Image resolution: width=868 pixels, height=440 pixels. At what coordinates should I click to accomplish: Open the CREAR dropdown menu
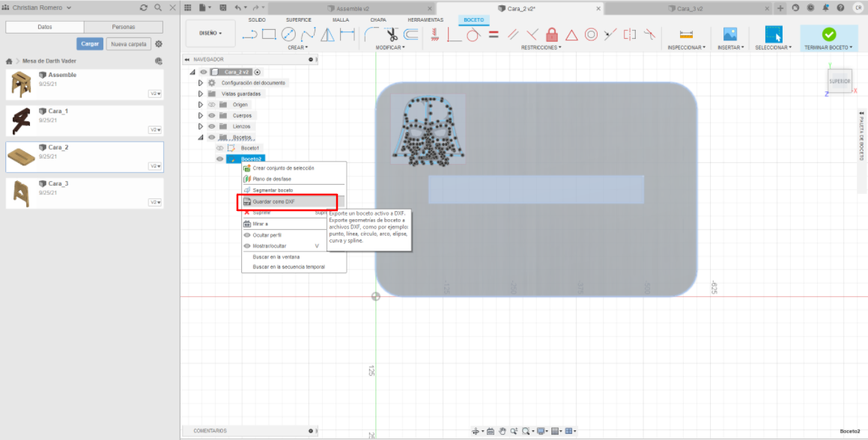[x=297, y=48]
